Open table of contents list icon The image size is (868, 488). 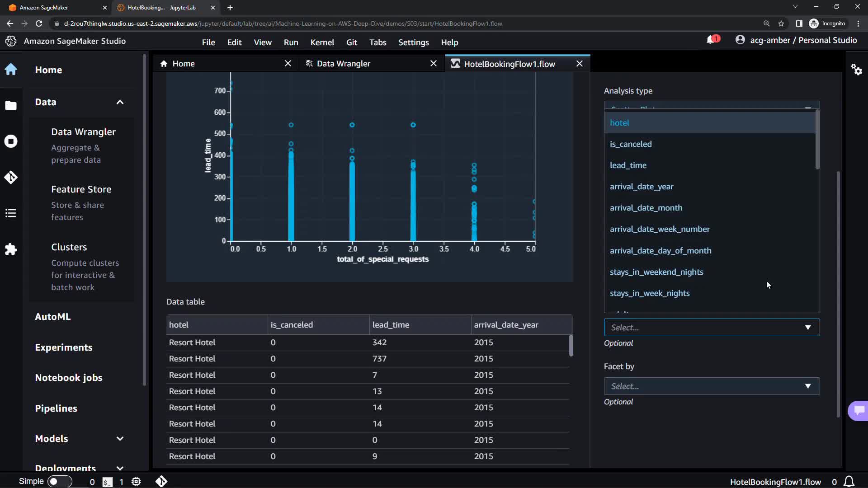point(11,213)
